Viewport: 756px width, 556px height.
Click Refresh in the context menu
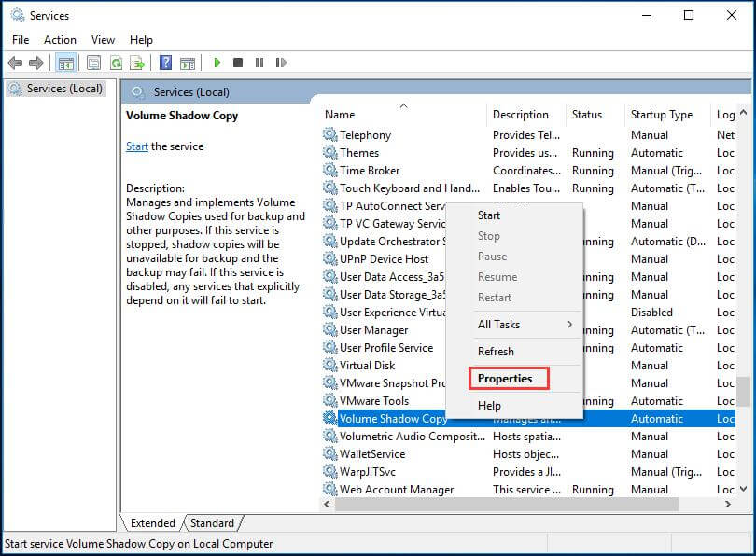(496, 352)
